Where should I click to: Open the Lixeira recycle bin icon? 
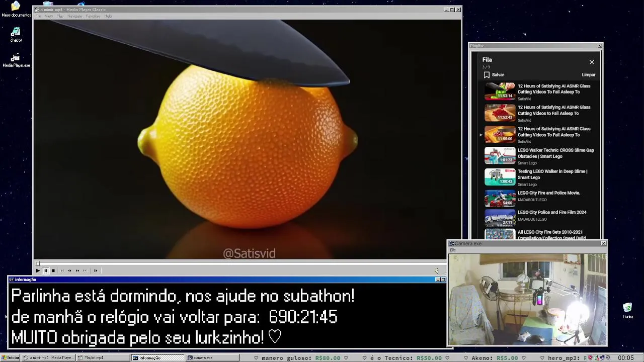[x=627, y=311]
